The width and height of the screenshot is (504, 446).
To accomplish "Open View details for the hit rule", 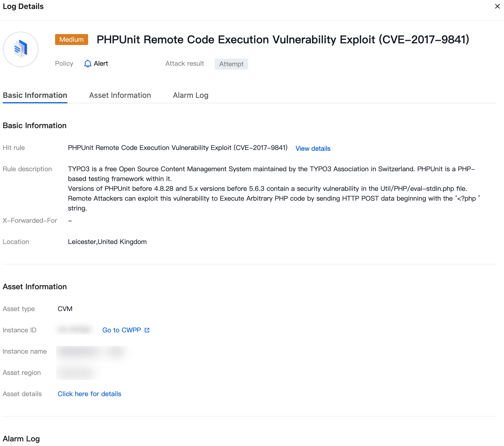I will [x=313, y=149].
